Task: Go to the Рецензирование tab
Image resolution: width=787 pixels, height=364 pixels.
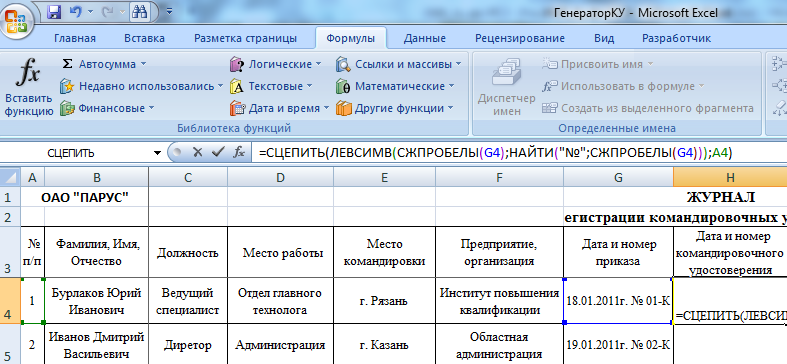Action: click(x=520, y=38)
